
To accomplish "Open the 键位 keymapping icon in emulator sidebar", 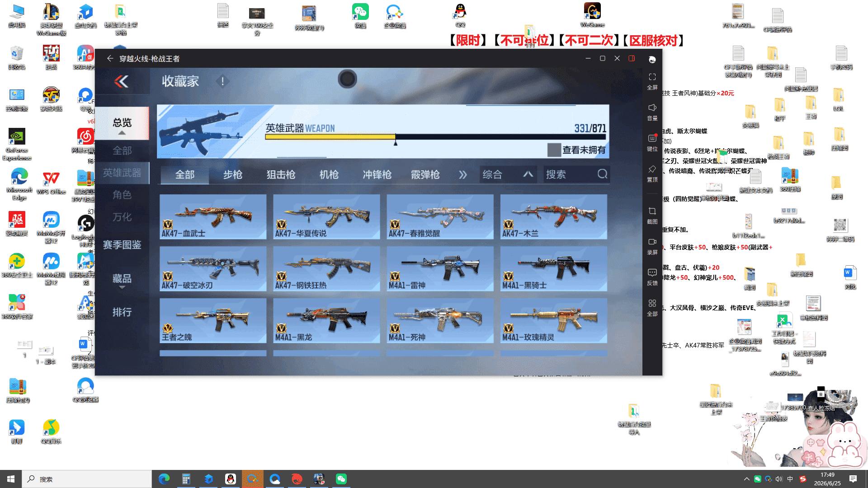I will 652,138.
